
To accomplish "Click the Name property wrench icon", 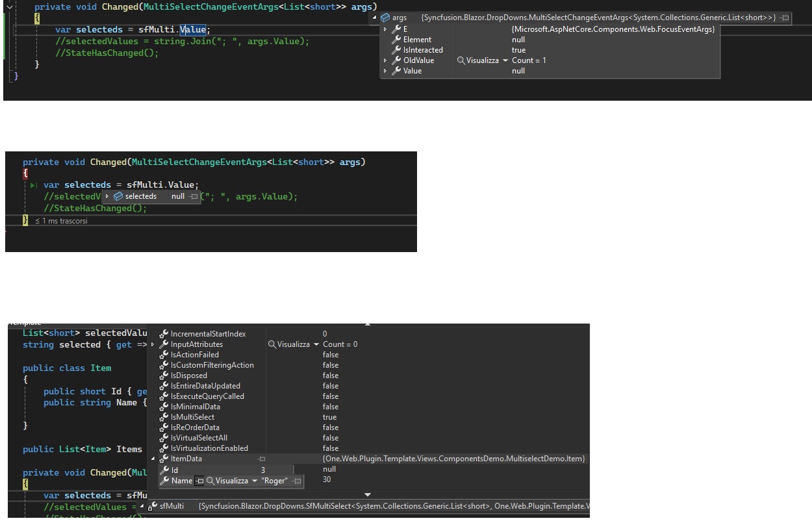I will pyautogui.click(x=164, y=481).
